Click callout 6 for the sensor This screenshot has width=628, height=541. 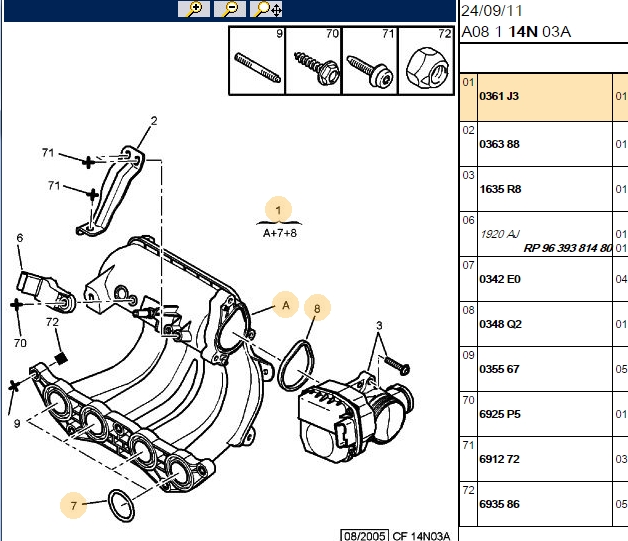click(20, 237)
